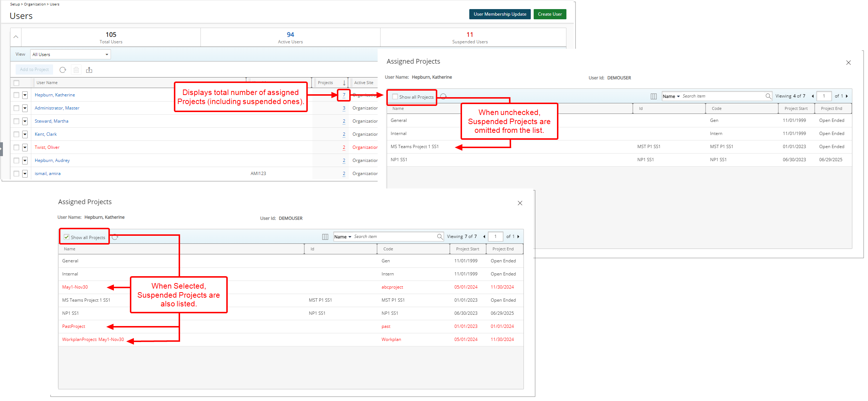Select the 94 Active Users tab

(290, 37)
